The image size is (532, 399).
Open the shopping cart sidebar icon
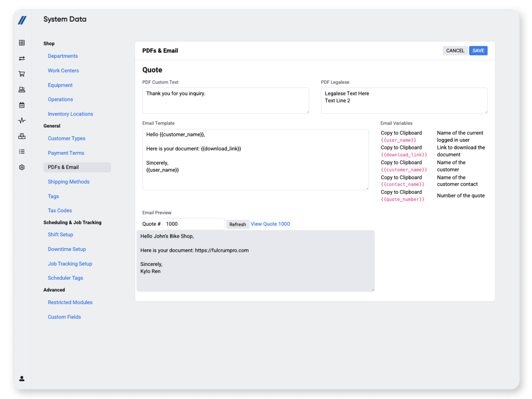[x=22, y=74]
